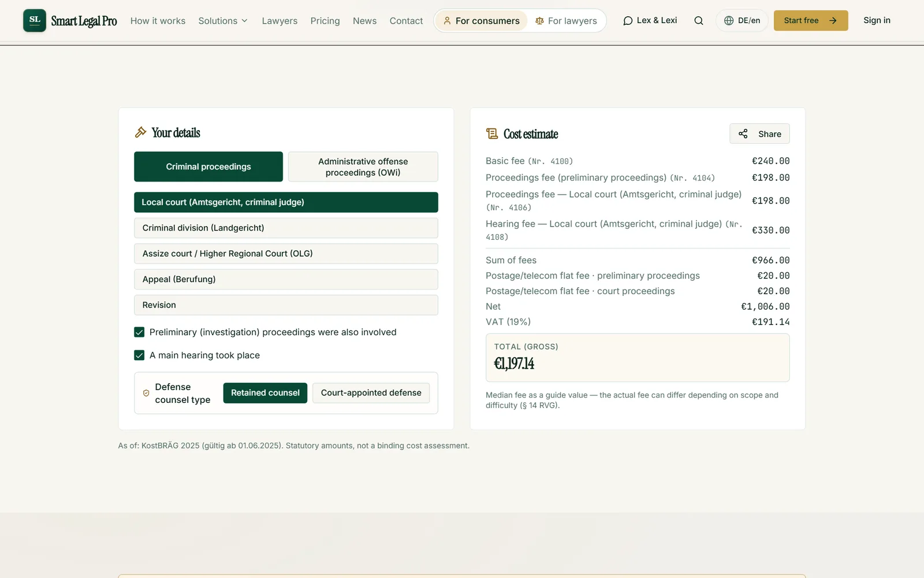Uncheck Preliminary investigation proceedings checkbox

(x=139, y=332)
